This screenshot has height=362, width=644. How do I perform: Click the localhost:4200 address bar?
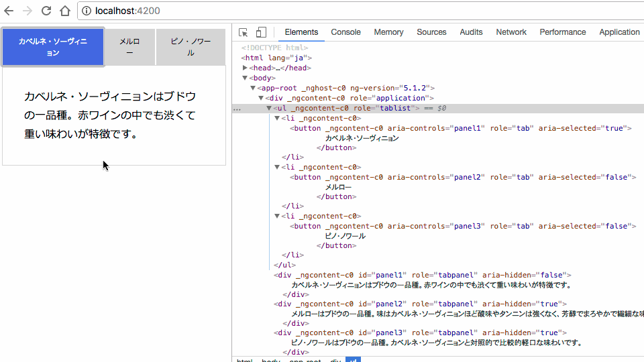coord(361,11)
